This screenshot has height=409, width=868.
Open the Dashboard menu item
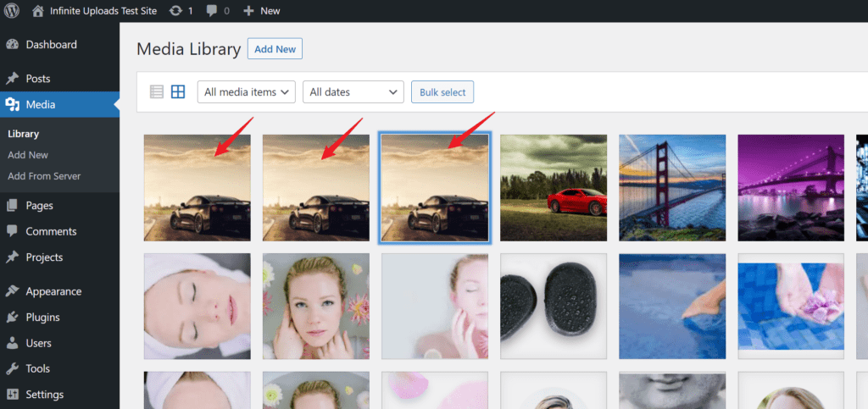tap(51, 45)
